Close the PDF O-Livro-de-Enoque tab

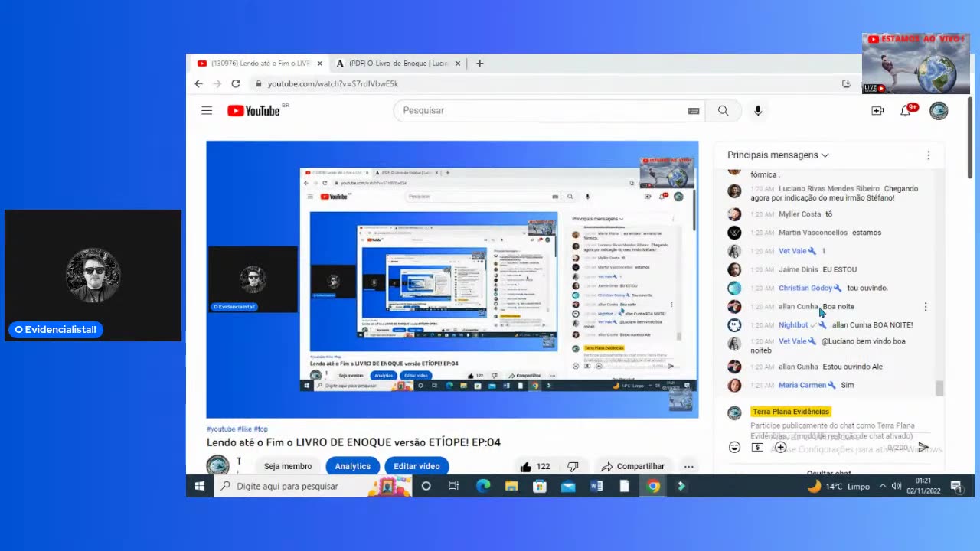click(x=458, y=64)
